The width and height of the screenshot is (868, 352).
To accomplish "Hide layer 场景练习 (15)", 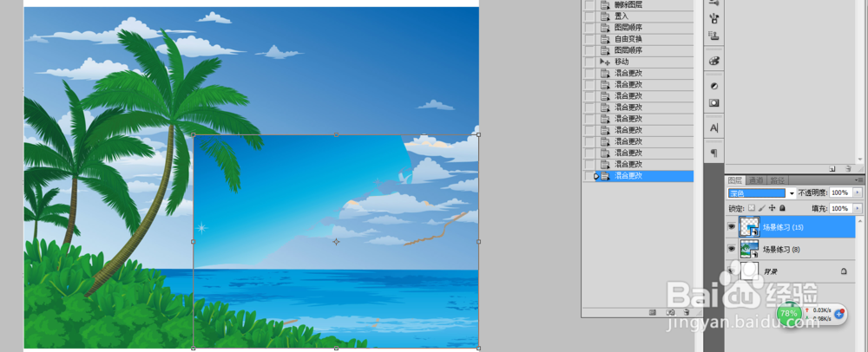I will (731, 226).
